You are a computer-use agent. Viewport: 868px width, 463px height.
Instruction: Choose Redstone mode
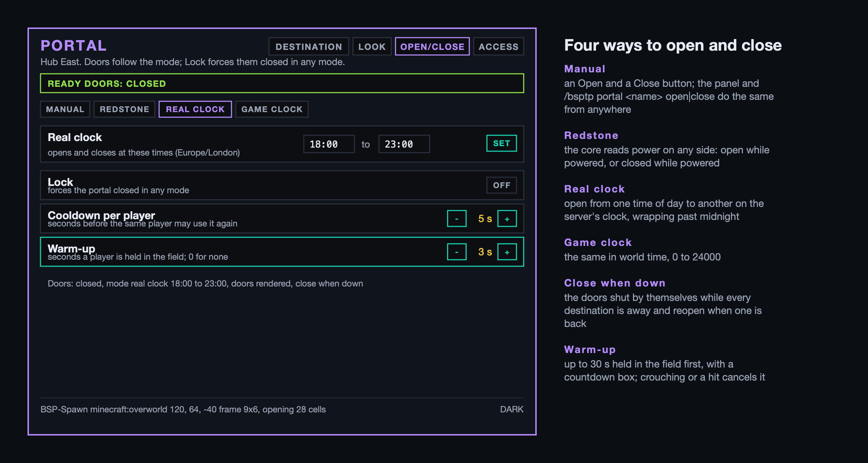click(124, 109)
